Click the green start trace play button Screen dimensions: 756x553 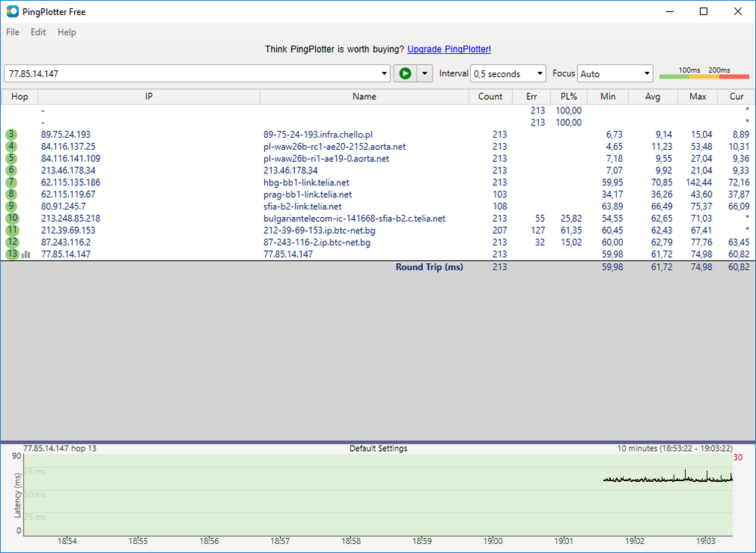pyautogui.click(x=405, y=73)
